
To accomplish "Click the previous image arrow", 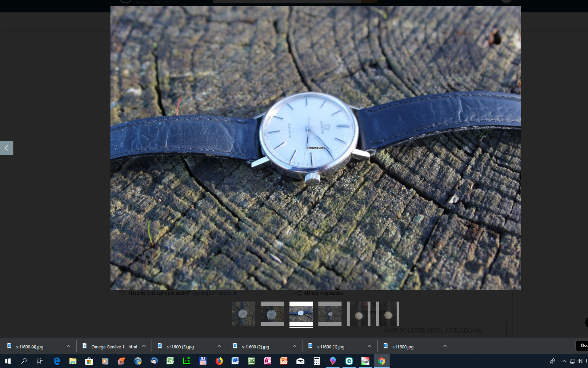I will click(x=6, y=148).
